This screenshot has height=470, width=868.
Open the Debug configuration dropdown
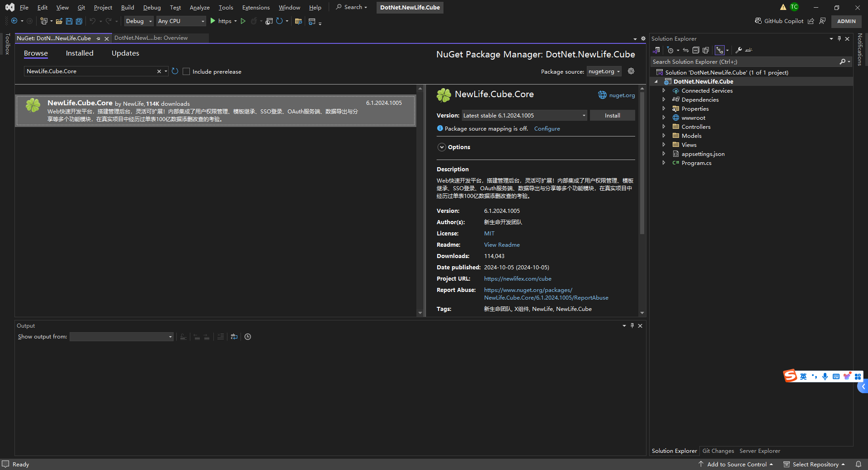point(139,21)
